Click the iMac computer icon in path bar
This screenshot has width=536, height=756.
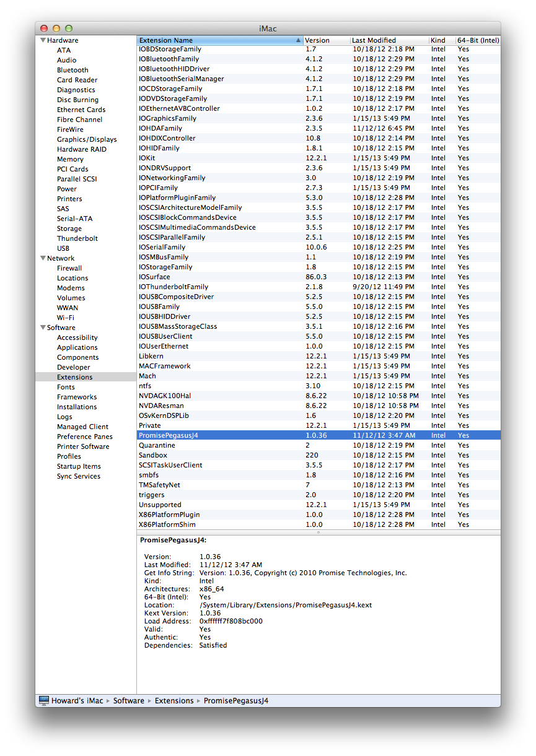click(x=44, y=700)
